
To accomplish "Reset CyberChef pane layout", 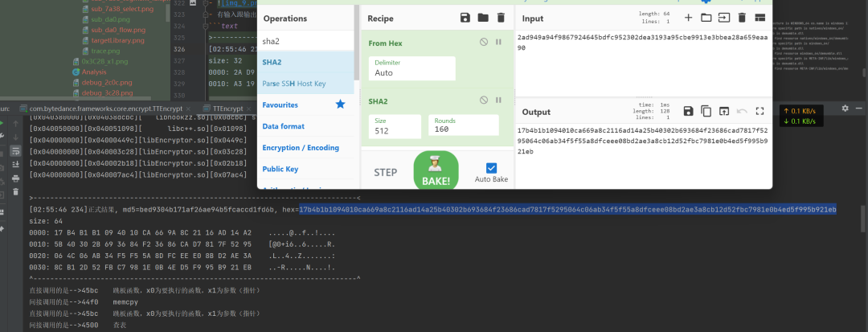I will [759, 18].
